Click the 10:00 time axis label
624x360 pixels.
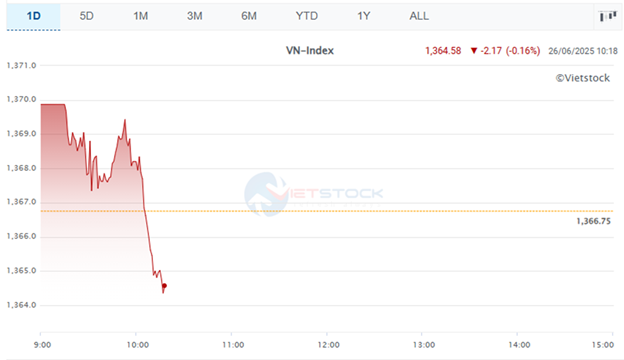point(138,345)
